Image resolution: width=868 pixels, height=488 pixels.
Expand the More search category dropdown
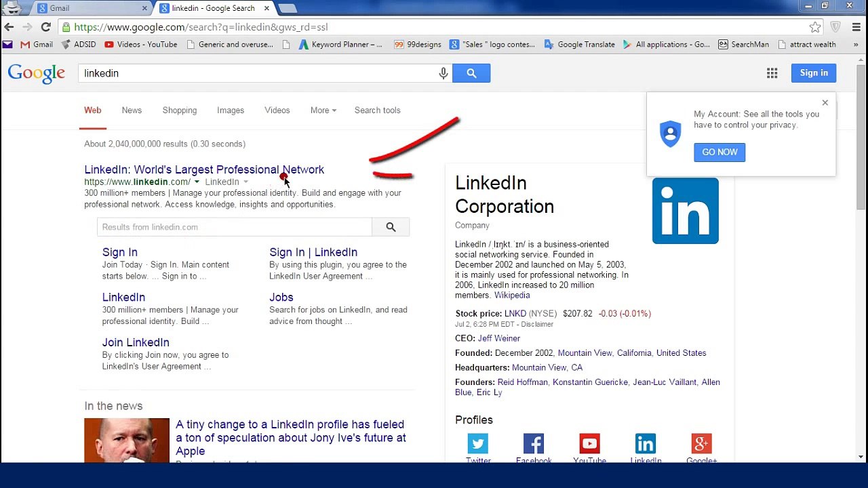[323, 110]
